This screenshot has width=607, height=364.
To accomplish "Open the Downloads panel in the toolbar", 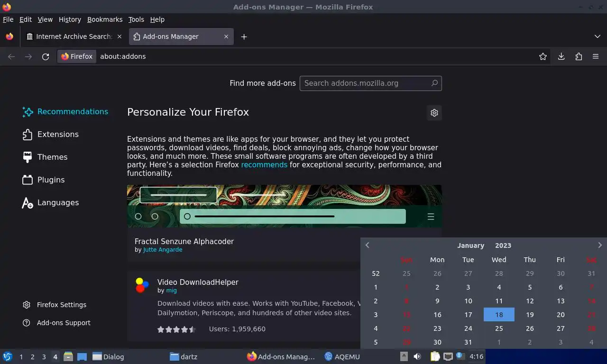I will [561, 56].
